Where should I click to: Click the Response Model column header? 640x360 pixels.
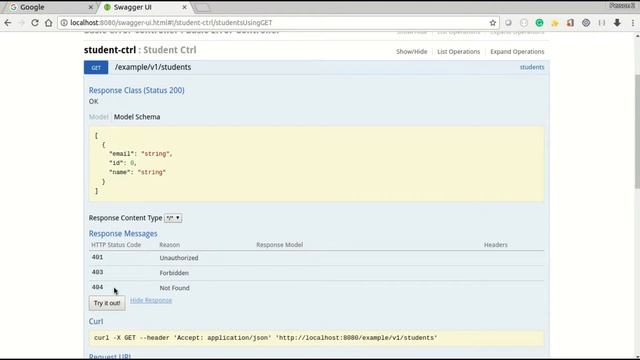coord(280,245)
